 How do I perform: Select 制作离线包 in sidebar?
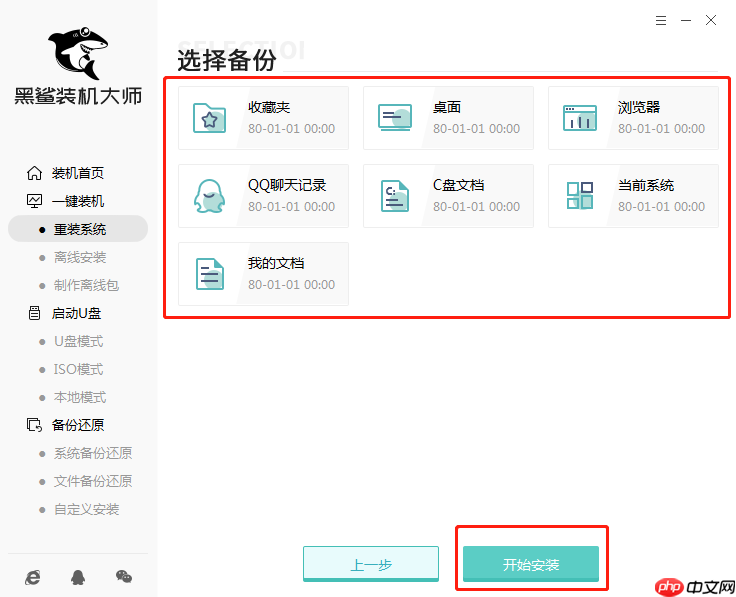[86, 285]
